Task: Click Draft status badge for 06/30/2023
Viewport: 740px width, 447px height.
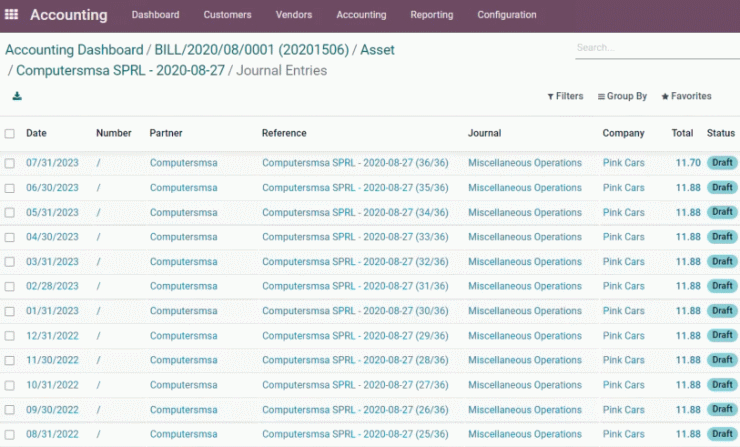Action: (722, 187)
